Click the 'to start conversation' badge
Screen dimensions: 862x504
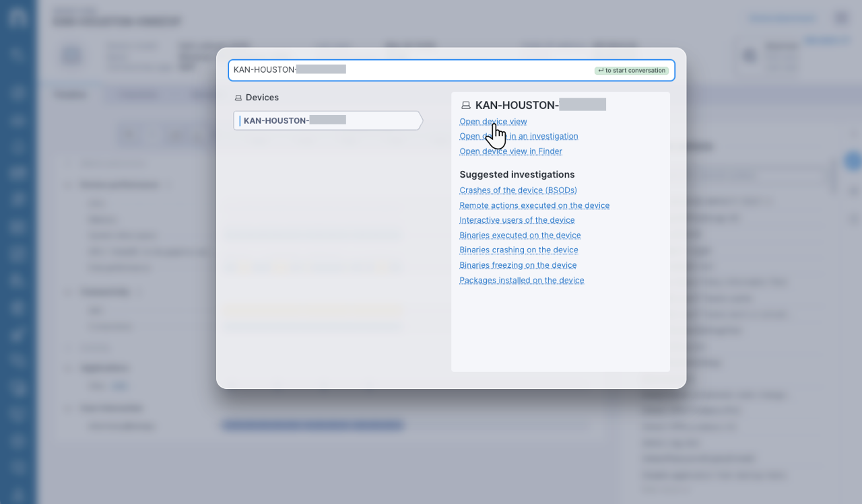pyautogui.click(x=631, y=70)
